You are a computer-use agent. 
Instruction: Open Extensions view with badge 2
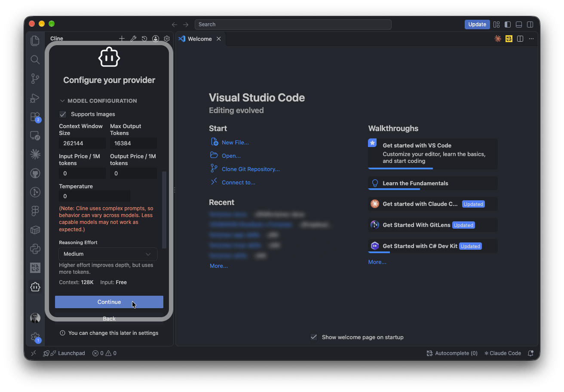[35, 117]
